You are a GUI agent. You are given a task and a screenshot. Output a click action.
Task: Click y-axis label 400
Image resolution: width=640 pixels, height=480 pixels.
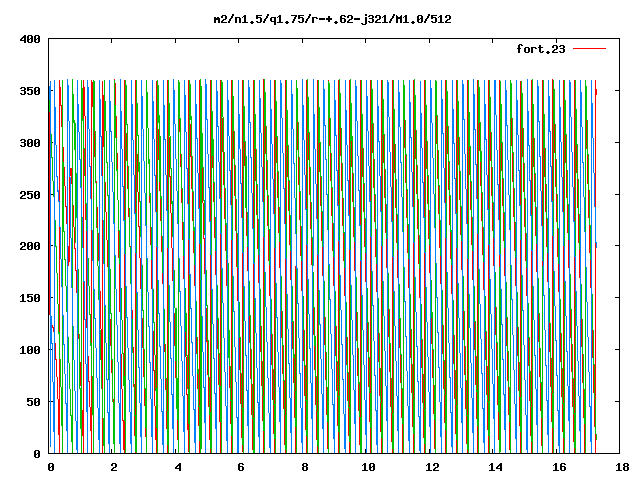pyautogui.click(x=30, y=39)
